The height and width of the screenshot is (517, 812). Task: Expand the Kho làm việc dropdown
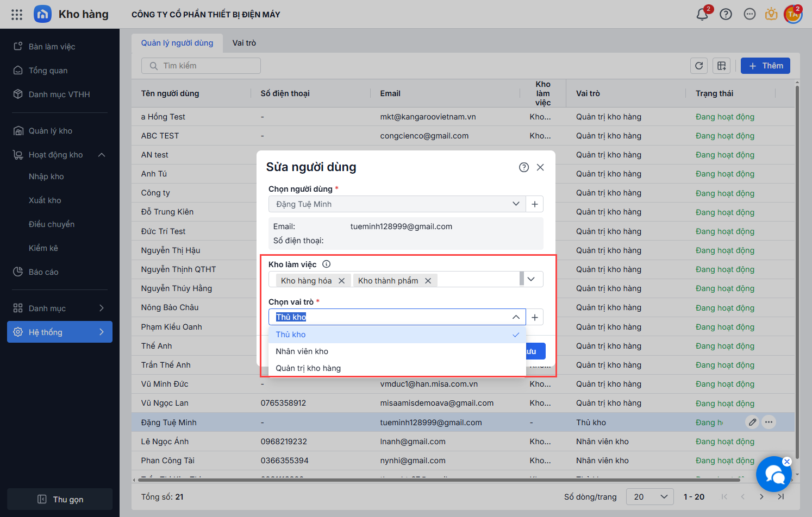tap(531, 279)
